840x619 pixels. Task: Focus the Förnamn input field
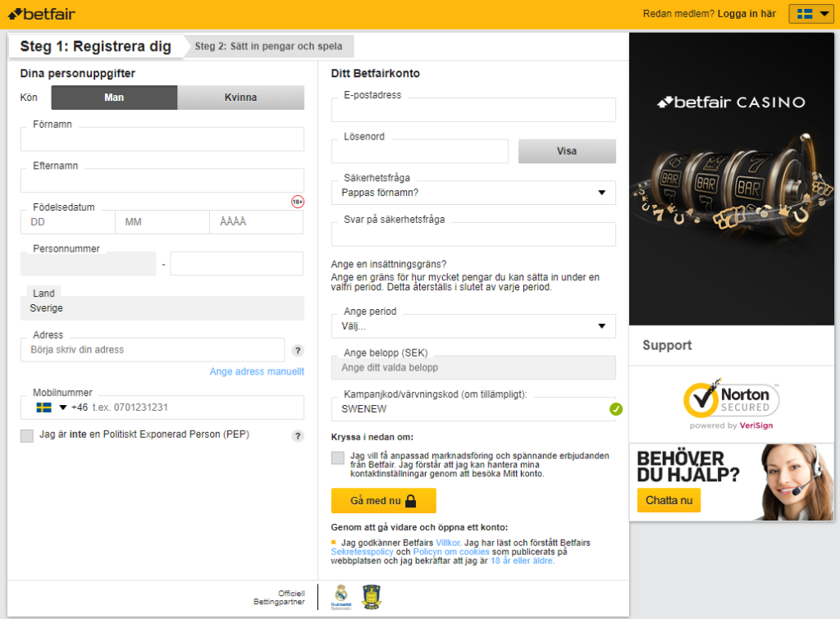(162, 139)
